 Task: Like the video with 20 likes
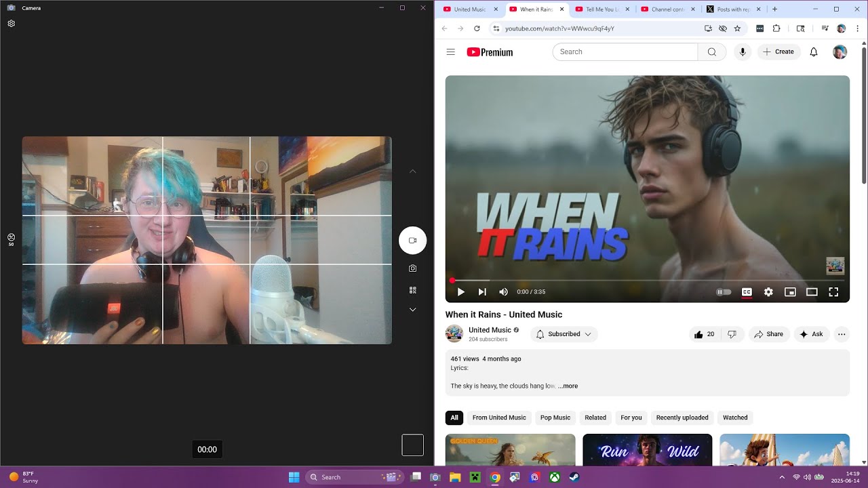tap(704, 334)
